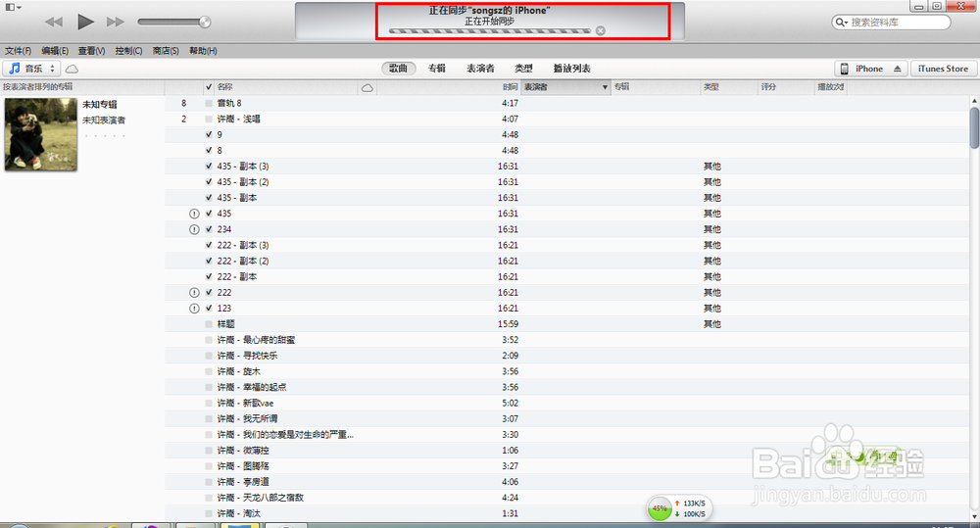Click the warning icon beside song 222

click(x=194, y=293)
